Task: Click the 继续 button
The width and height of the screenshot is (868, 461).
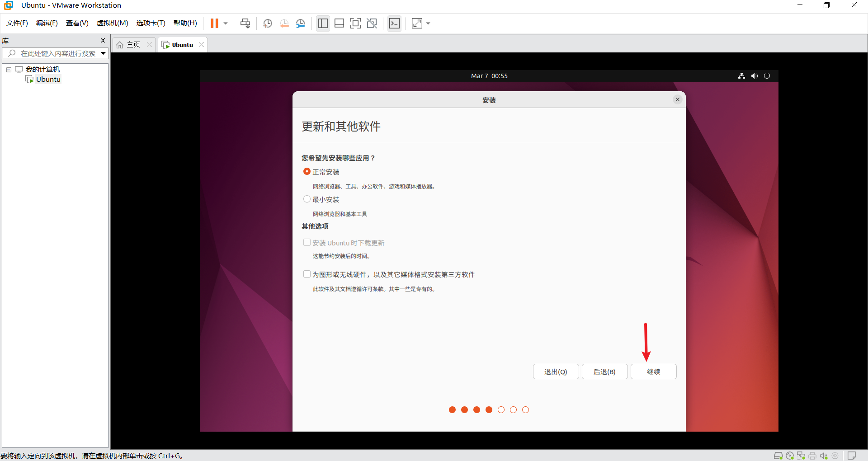Action: [653, 372]
